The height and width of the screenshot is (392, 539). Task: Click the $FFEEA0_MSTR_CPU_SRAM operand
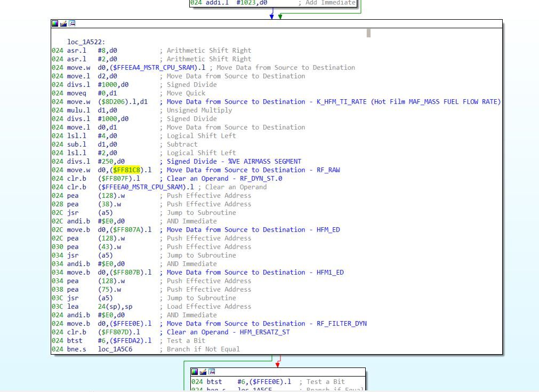(x=142, y=187)
